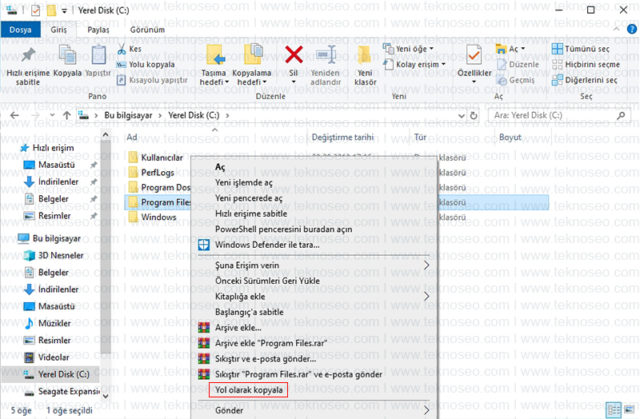
Task: Click Hiçbirini seçme select none
Action: [586, 64]
